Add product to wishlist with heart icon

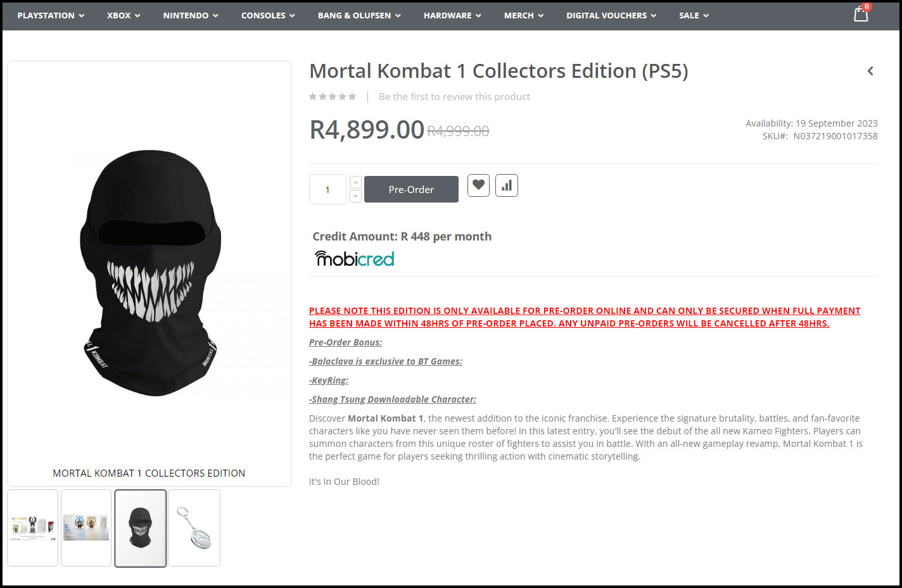[x=478, y=185]
